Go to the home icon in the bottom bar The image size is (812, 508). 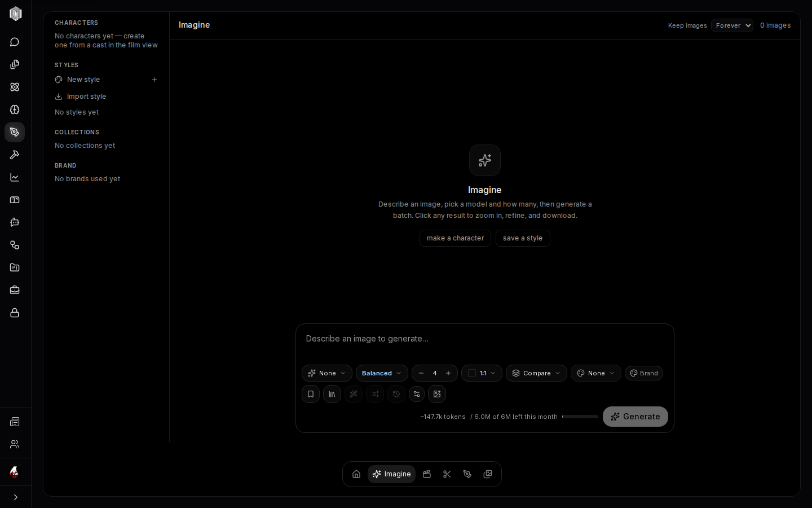point(356,474)
